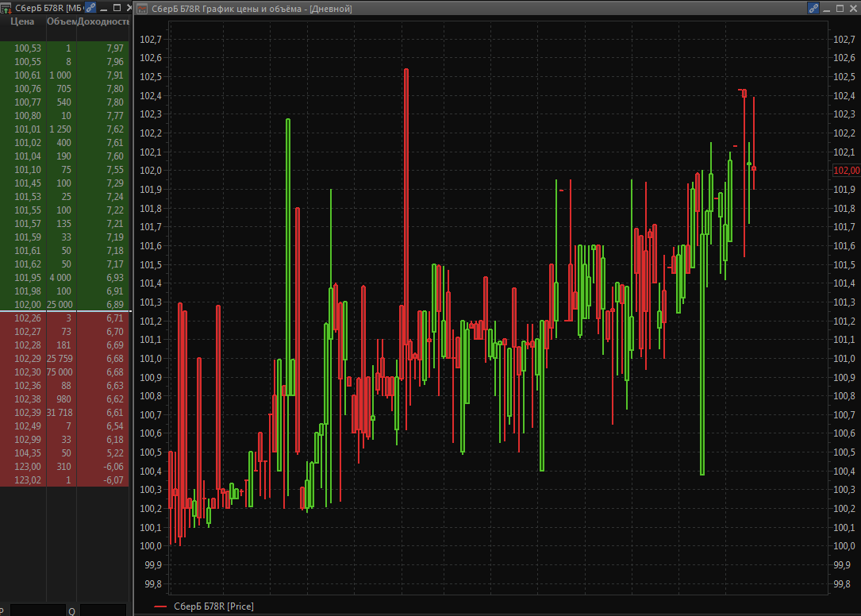Click volume 181 in the 102,28 row
Viewport: 861px width, 616px height.
(x=63, y=345)
